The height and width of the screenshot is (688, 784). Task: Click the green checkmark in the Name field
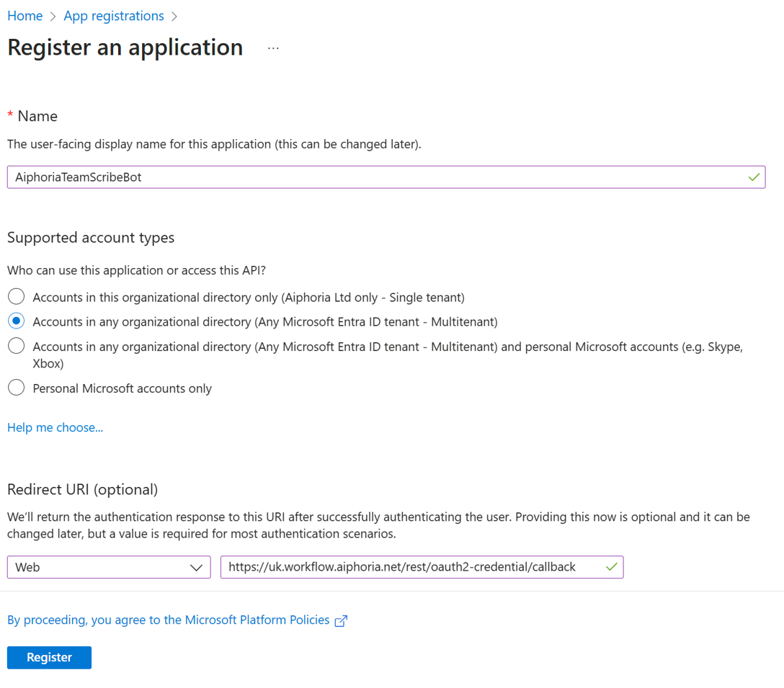point(754,177)
